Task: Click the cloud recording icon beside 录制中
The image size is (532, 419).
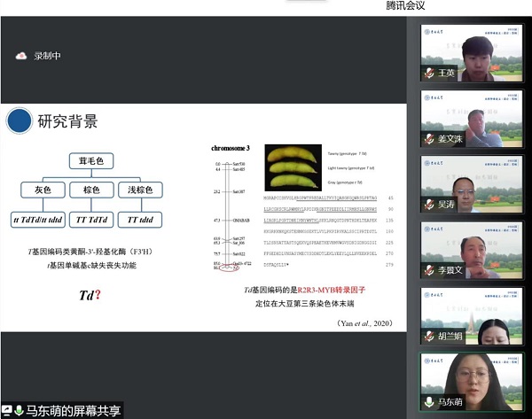Action: point(21,56)
